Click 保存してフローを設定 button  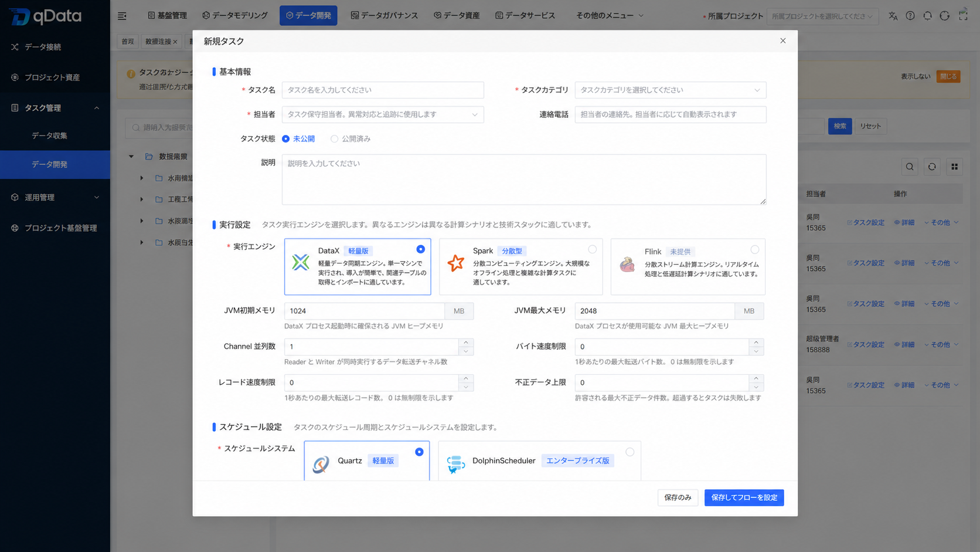point(744,497)
